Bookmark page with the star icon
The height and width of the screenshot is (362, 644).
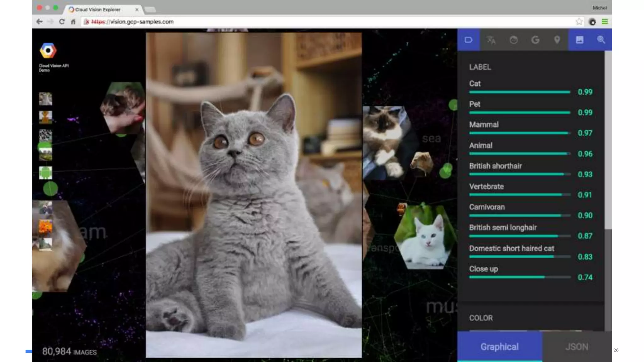tap(579, 22)
